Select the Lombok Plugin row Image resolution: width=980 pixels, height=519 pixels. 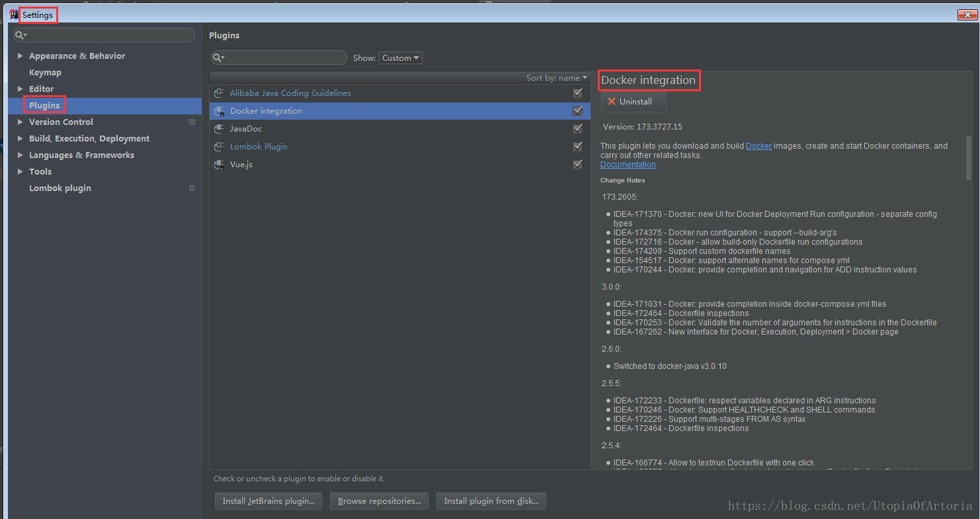(x=399, y=147)
